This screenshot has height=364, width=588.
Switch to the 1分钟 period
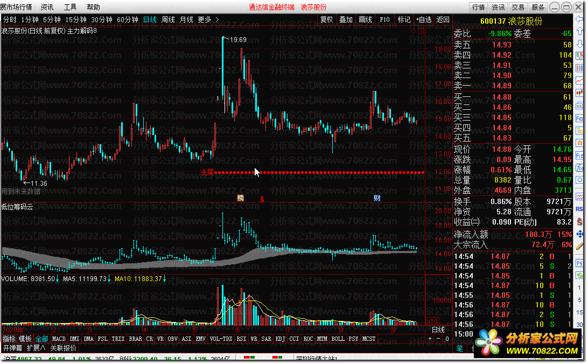pyautogui.click(x=30, y=19)
